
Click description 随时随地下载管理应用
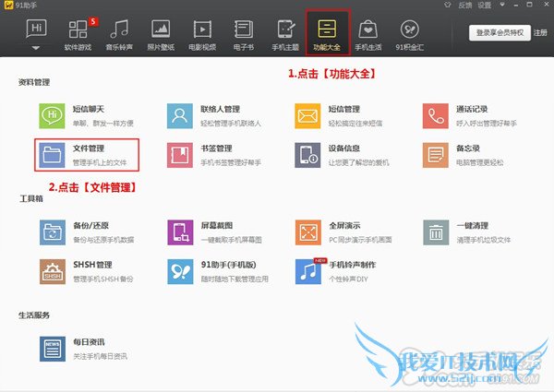(235, 279)
